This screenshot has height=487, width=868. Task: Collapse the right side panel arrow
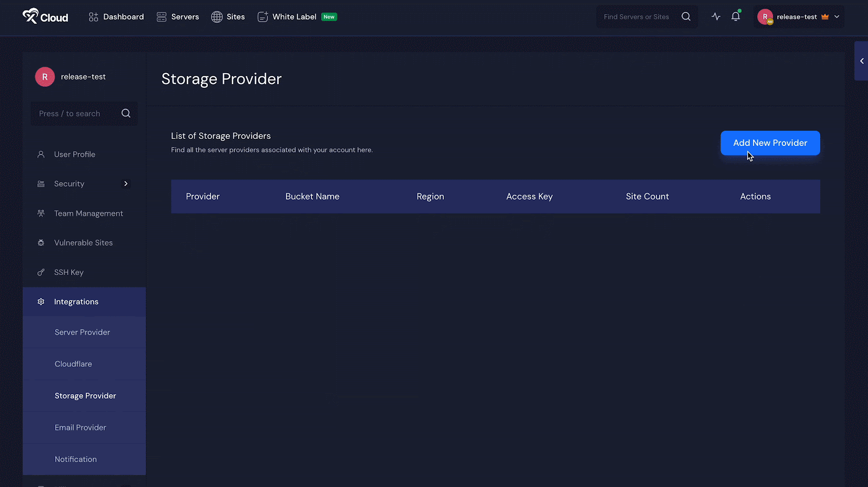[861, 61]
